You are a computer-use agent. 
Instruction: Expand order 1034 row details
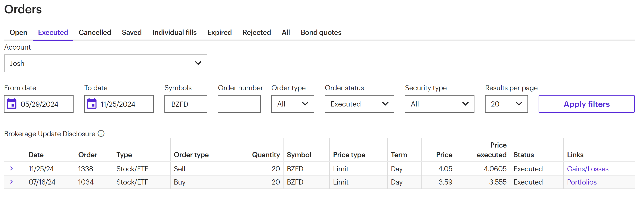[11, 182]
